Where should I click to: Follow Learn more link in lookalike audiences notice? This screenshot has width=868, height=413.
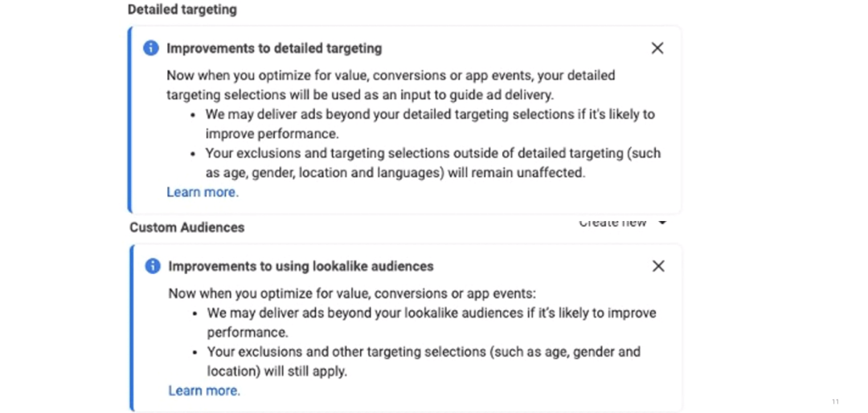[x=204, y=391]
